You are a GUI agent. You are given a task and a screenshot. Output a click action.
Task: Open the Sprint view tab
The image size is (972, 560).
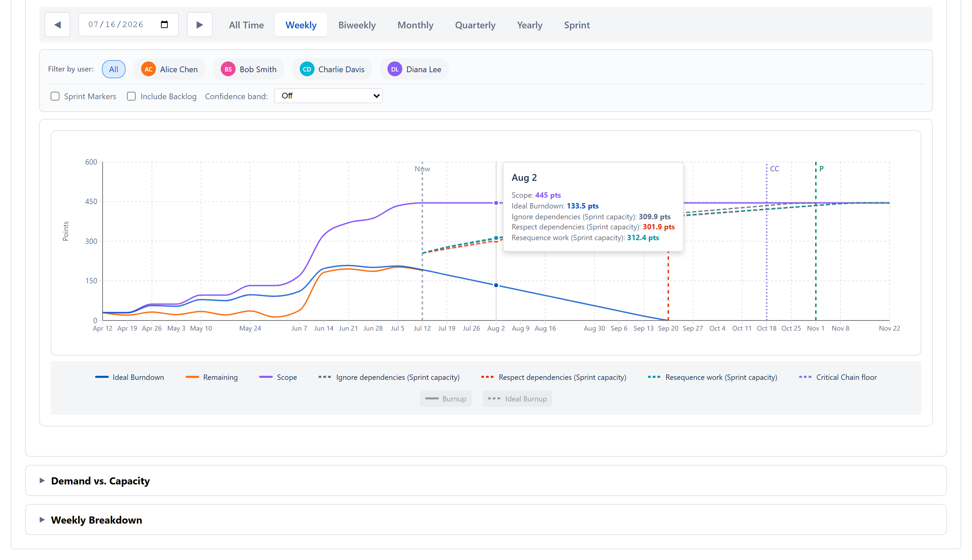(576, 25)
